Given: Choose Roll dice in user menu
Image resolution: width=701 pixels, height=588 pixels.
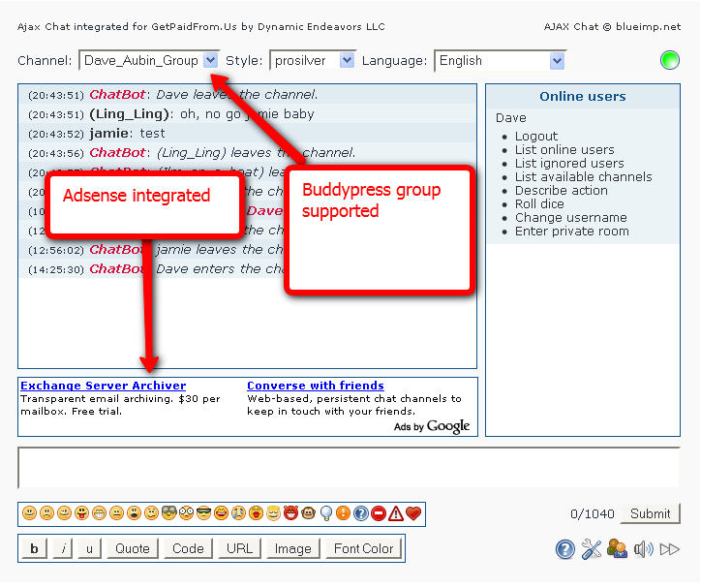Looking at the screenshot, I should 538,204.
